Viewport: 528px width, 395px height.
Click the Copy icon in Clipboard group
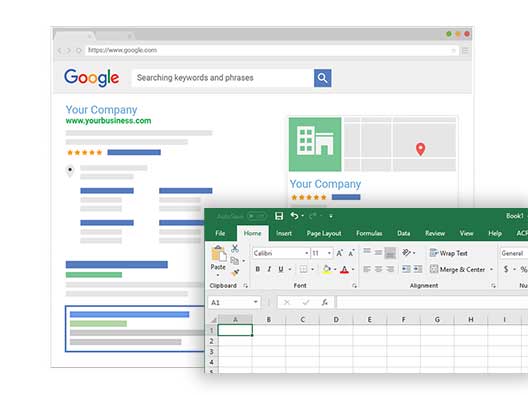(x=235, y=261)
